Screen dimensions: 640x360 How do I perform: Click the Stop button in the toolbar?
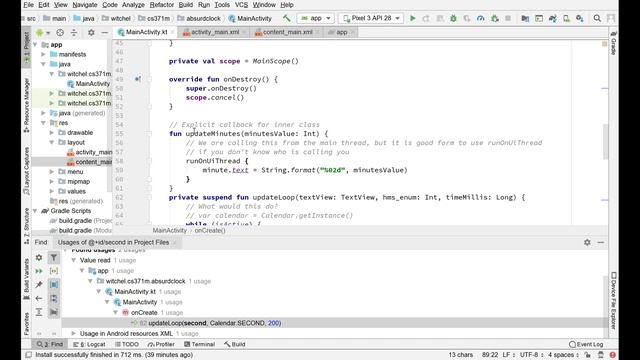pyautogui.click(x=508, y=18)
